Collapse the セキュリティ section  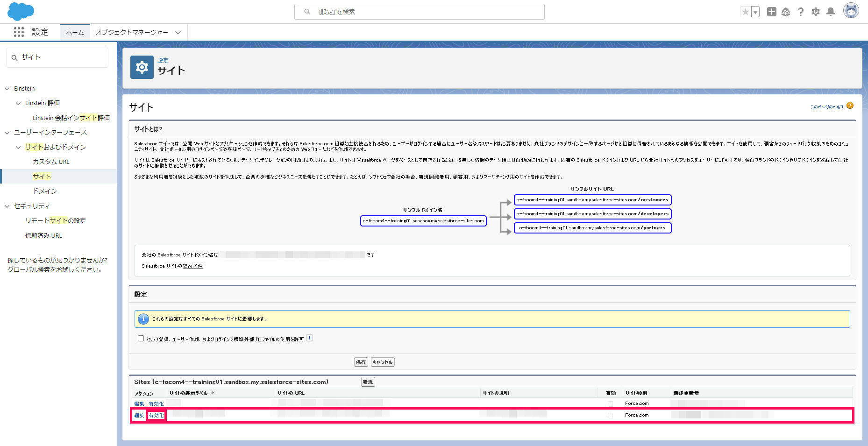(x=7, y=206)
